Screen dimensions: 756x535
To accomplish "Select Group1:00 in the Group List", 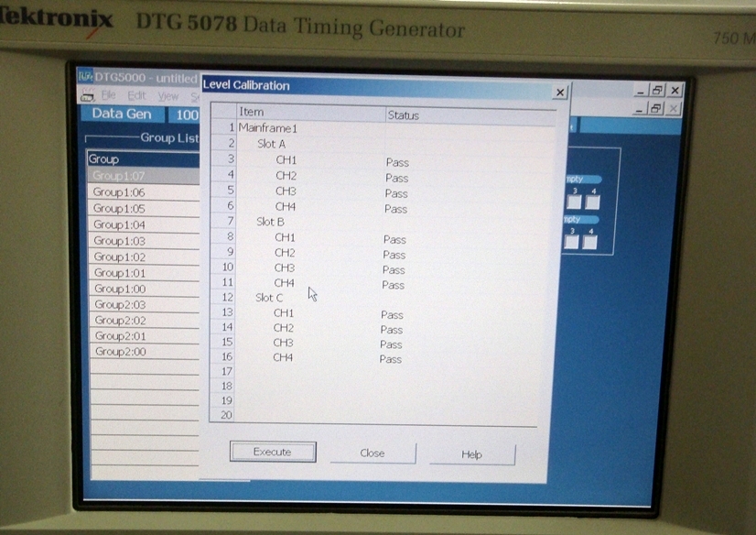I will (145, 289).
